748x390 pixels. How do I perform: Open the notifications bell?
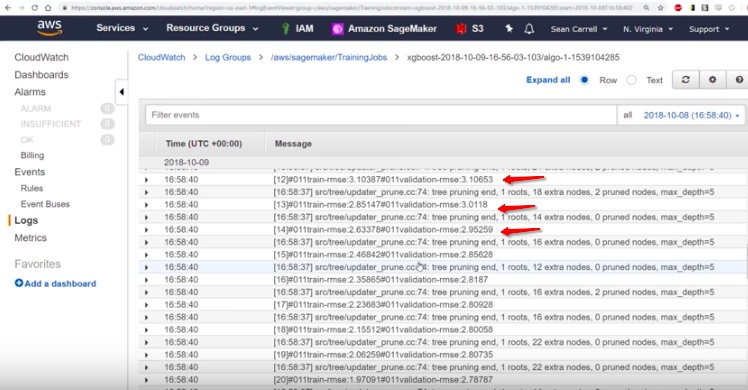click(529, 29)
